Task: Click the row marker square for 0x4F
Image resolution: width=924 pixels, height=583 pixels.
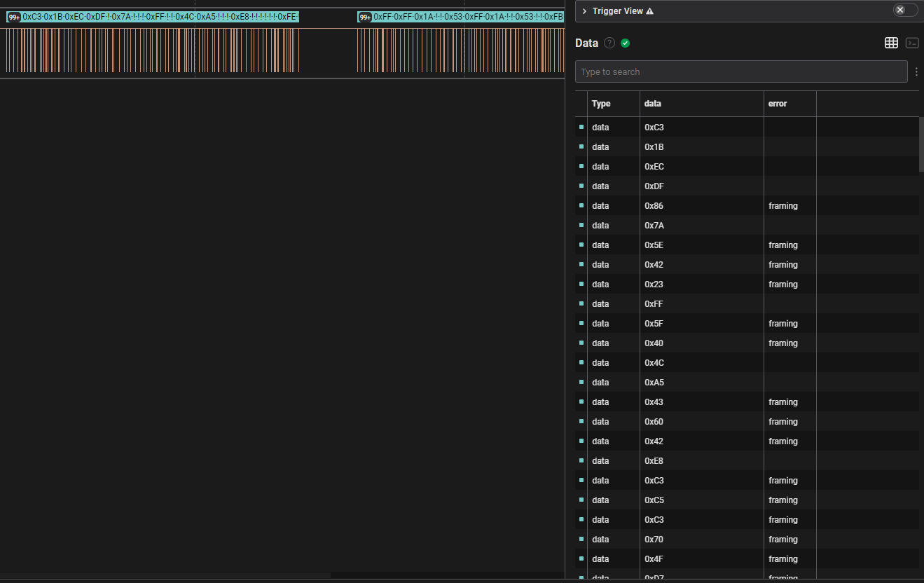Action: [x=581, y=558]
